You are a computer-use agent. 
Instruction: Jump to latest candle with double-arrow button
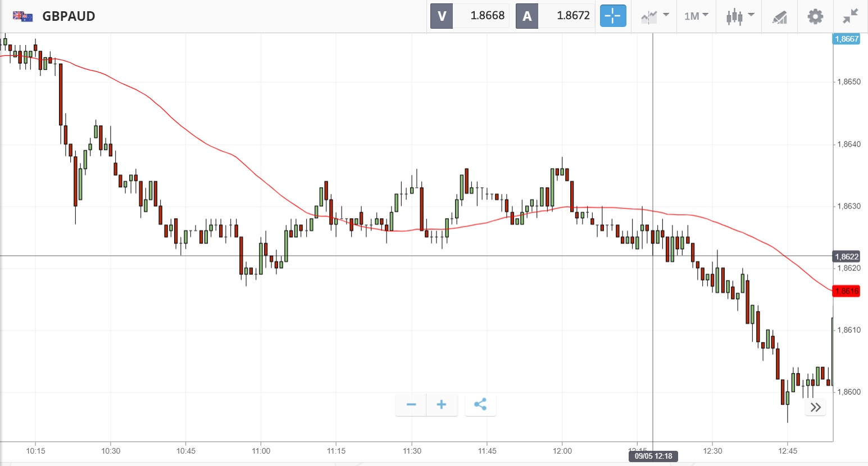816,407
